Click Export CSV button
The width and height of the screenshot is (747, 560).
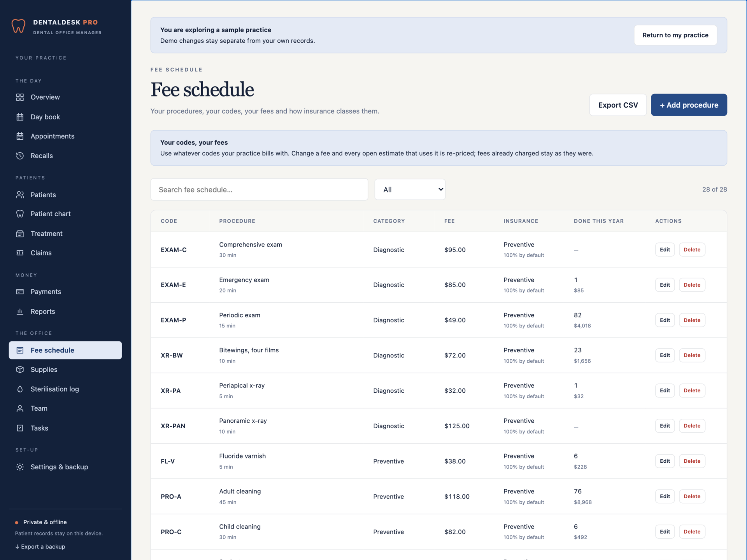pos(618,105)
